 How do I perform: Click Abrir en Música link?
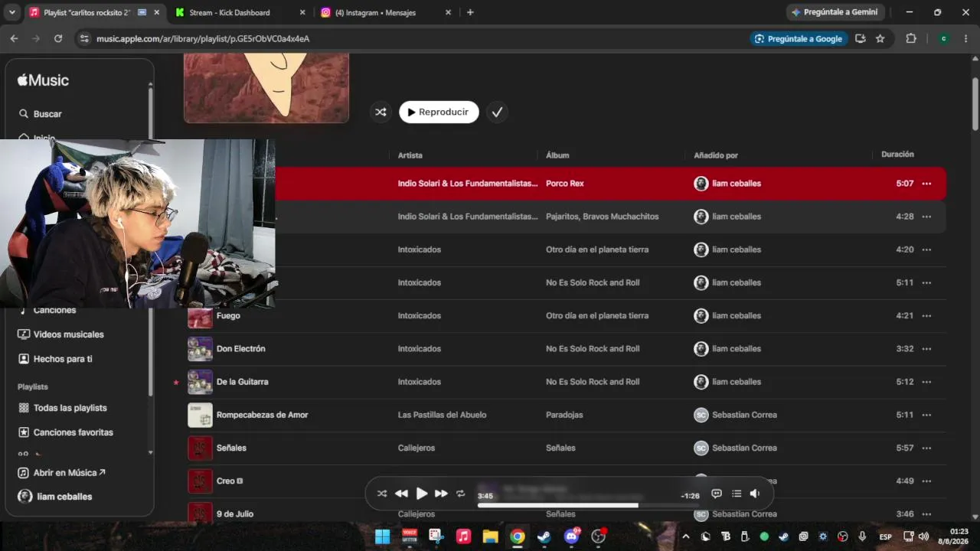62,473
